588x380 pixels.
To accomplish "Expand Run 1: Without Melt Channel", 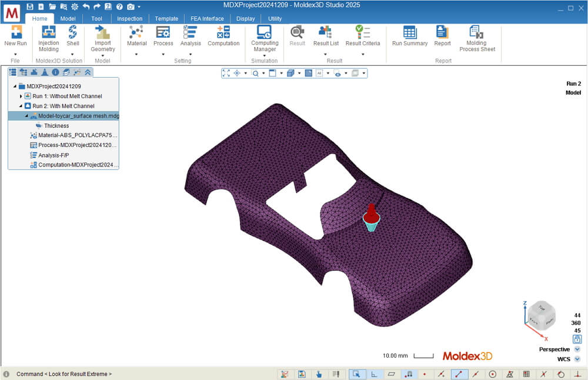I will click(21, 96).
